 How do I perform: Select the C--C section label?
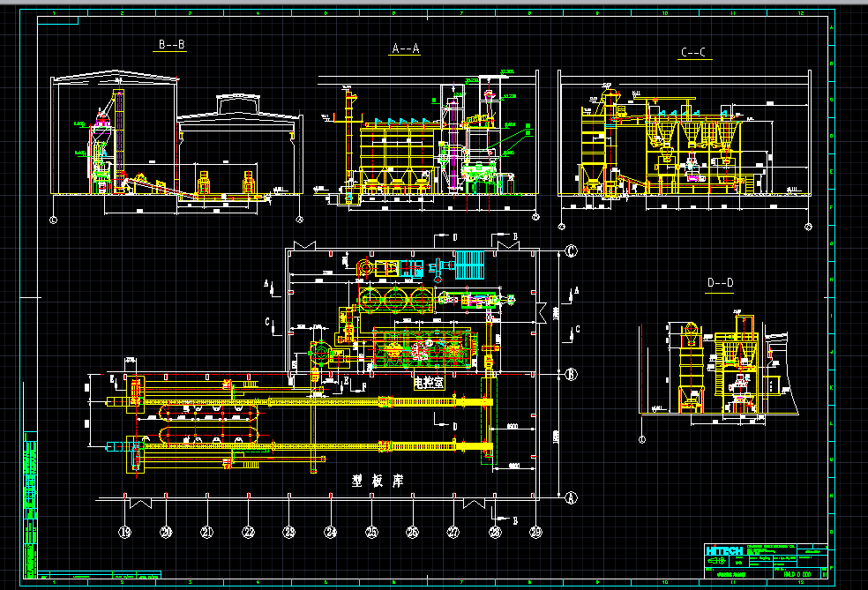692,53
